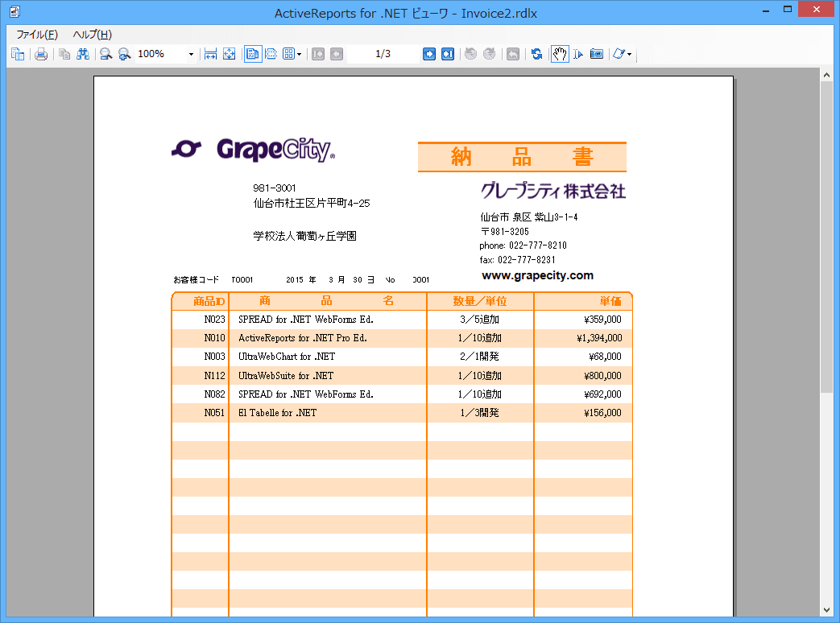The image size is (840, 623).
Task: Go to the last page
Action: click(x=448, y=54)
